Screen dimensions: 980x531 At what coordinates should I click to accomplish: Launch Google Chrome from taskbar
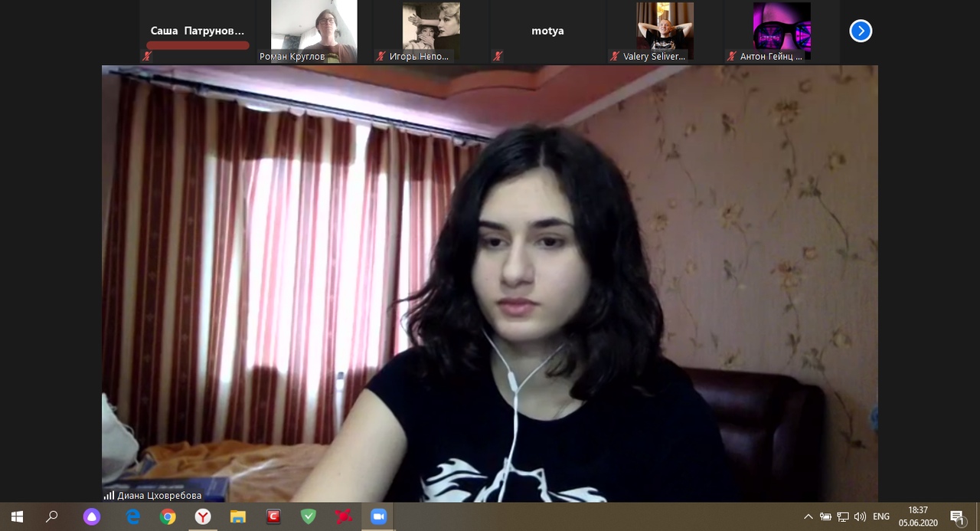pos(168,517)
